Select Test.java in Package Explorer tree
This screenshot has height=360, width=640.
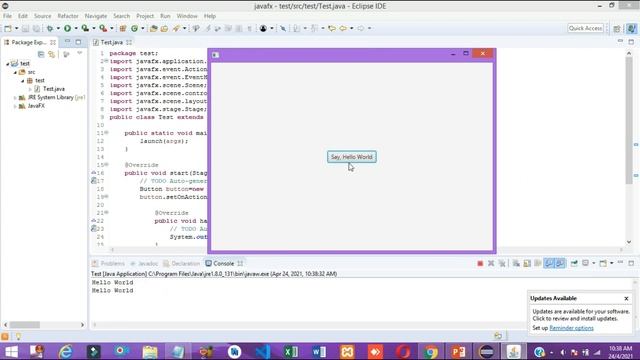click(x=53, y=89)
